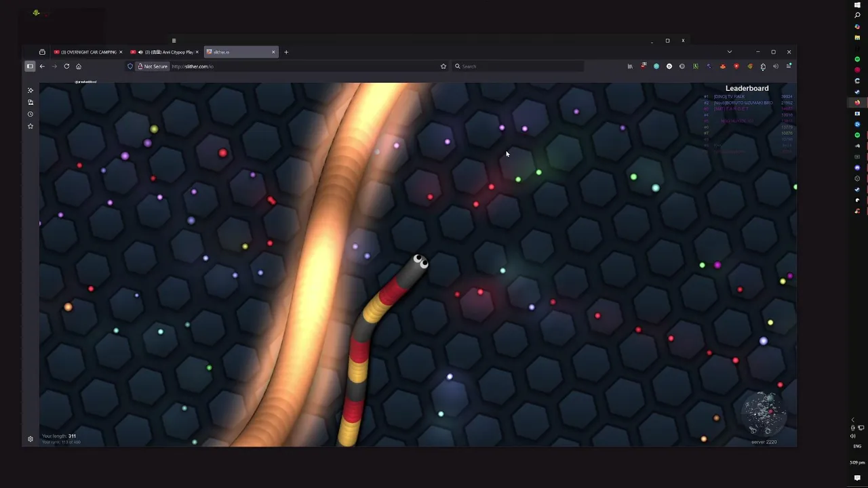Open the Extensions puzzle-piece menu
The height and width of the screenshot is (488, 868).
(763, 66)
